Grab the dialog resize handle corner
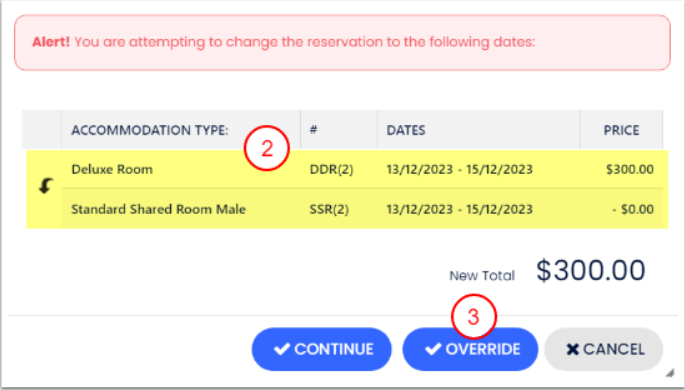The image size is (685, 390). click(670, 373)
